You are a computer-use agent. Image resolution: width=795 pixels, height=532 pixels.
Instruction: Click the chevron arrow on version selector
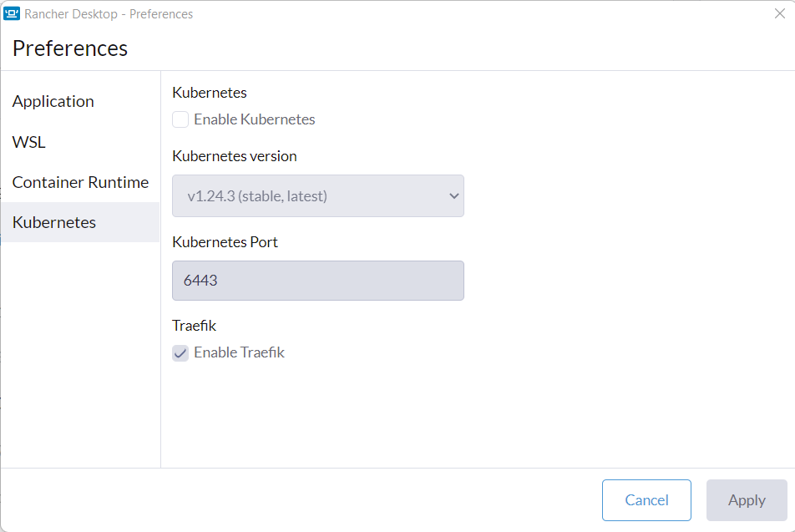pyautogui.click(x=453, y=196)
